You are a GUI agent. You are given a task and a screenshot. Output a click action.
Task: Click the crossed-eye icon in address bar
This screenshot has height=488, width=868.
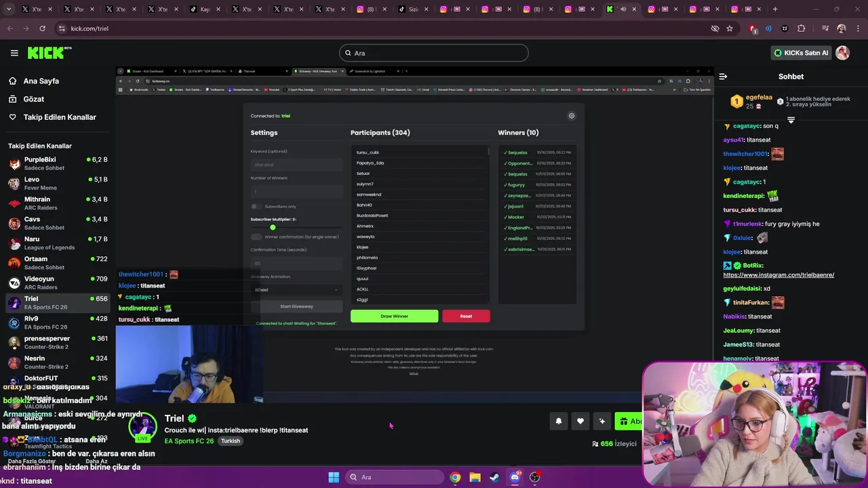[x=715, y=28]
